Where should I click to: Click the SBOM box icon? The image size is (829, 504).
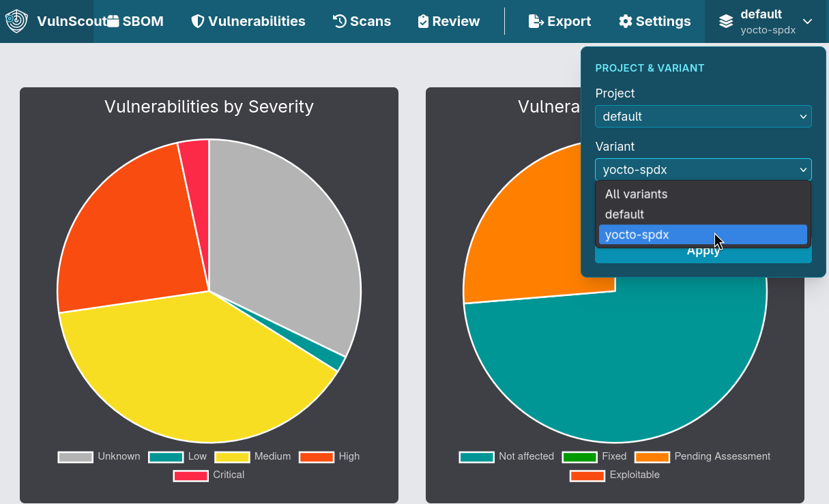pyautogui.click(x=113, y=21)
